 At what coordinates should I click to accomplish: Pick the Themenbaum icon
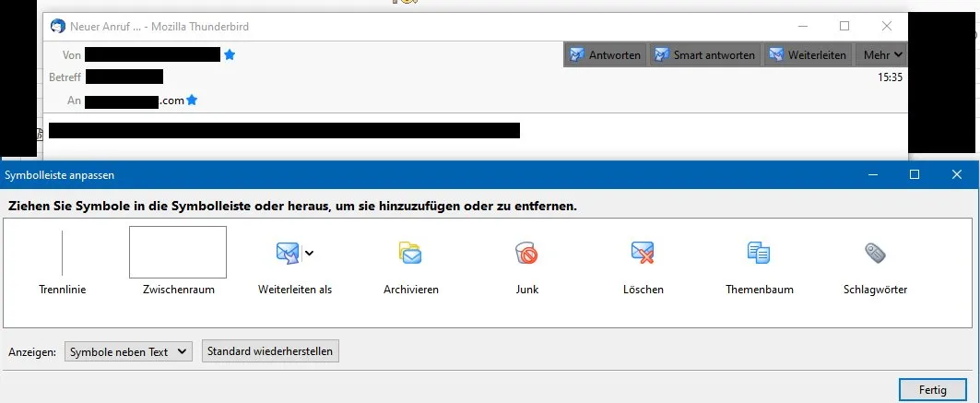(x=759, y=253)
